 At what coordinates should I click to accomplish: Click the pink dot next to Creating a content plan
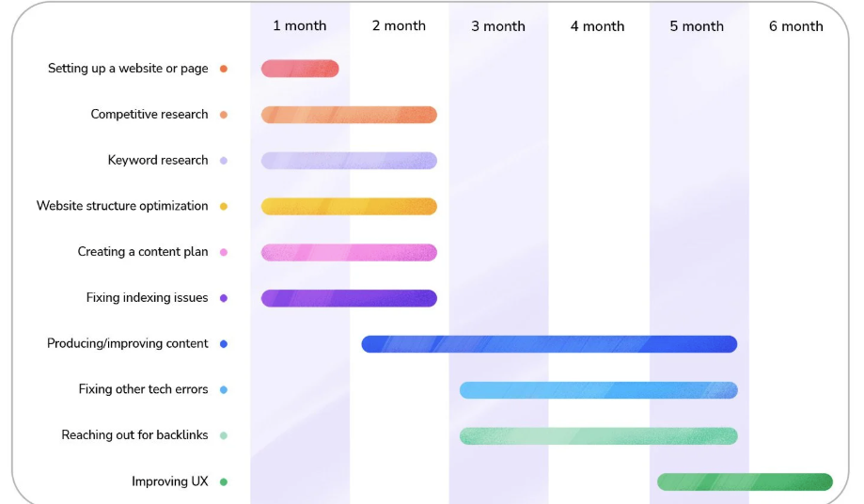(223, 252)
